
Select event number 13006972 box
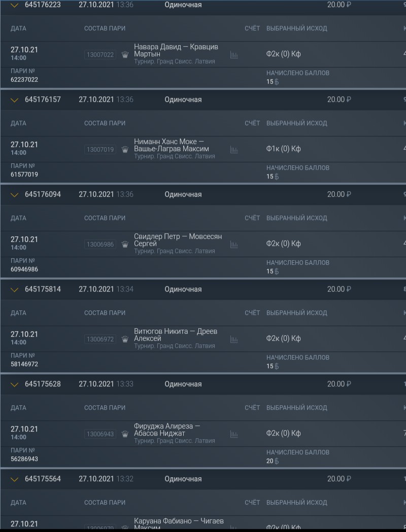100,339
